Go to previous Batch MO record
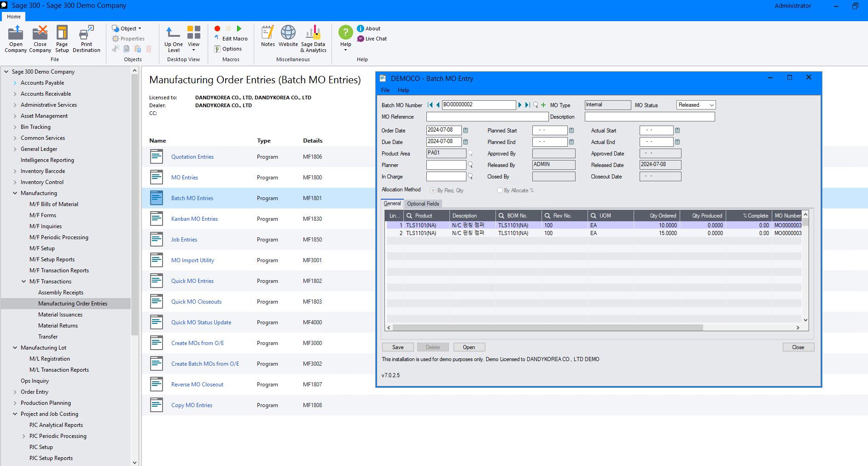 coord(438,105)
